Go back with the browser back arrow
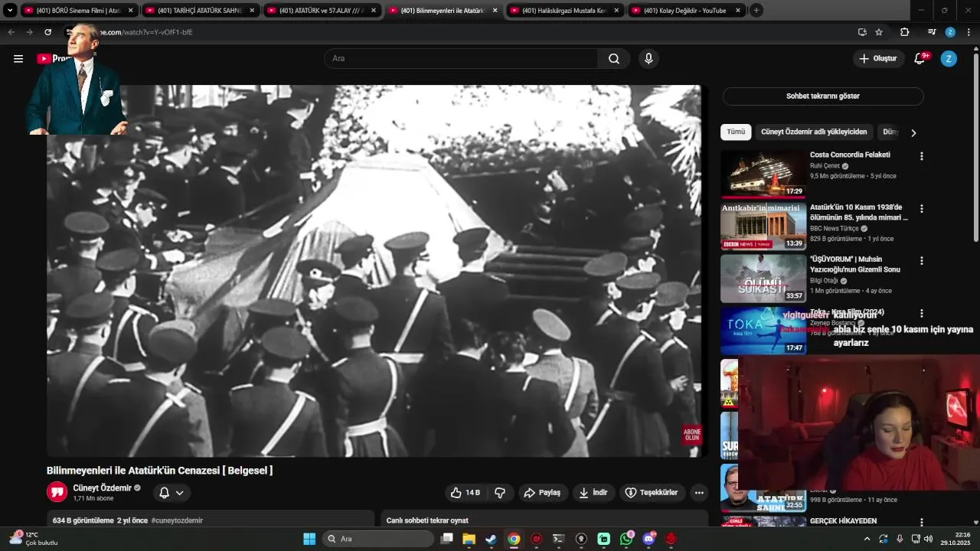Viewport: 980px width, 551px height. (11, 32)
